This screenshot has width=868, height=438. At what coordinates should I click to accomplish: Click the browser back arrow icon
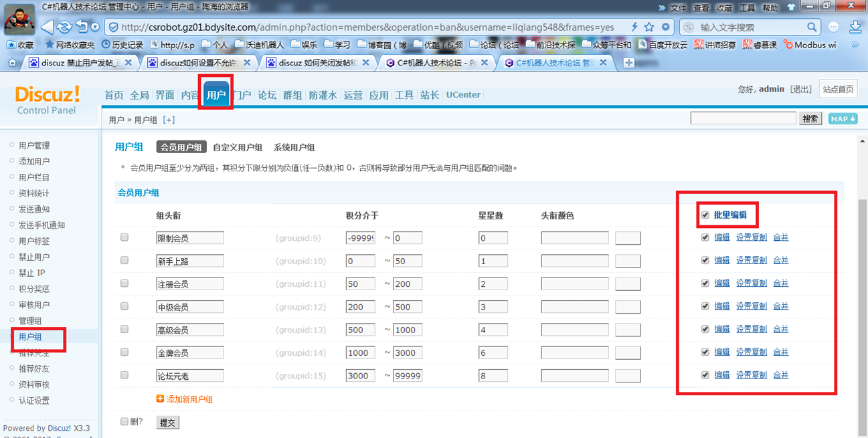click(x=47, y=27)
